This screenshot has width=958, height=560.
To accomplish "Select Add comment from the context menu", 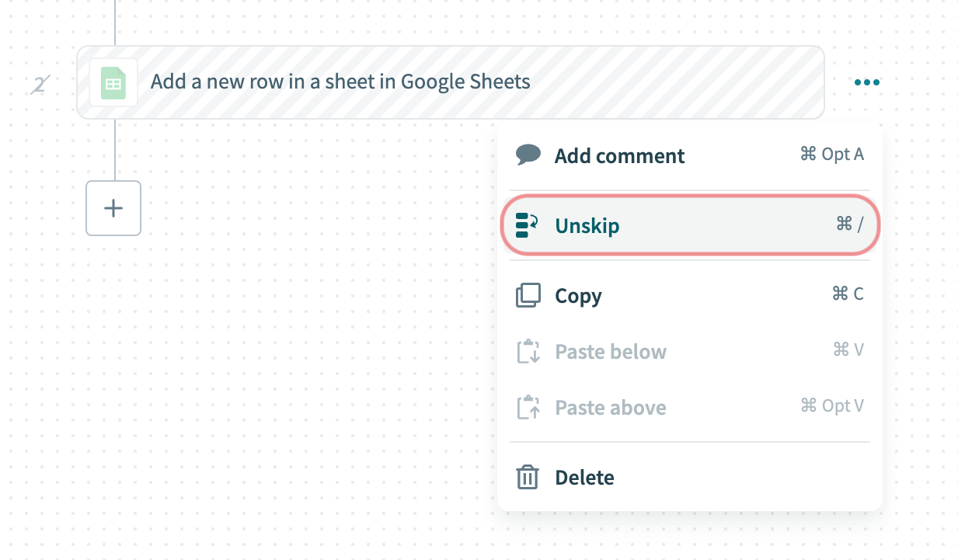I will tap(619, 155).
